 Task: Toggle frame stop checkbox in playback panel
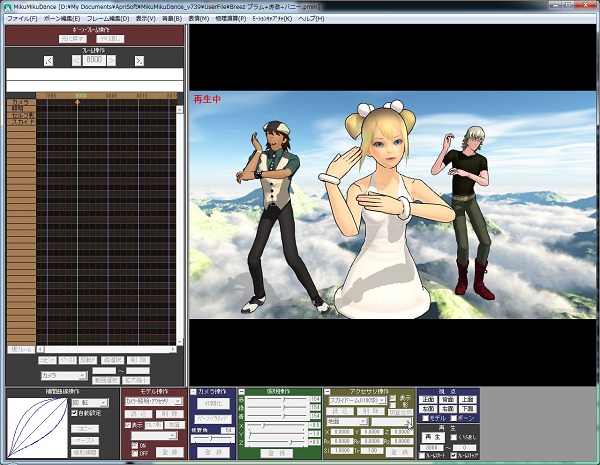(454, 455)
